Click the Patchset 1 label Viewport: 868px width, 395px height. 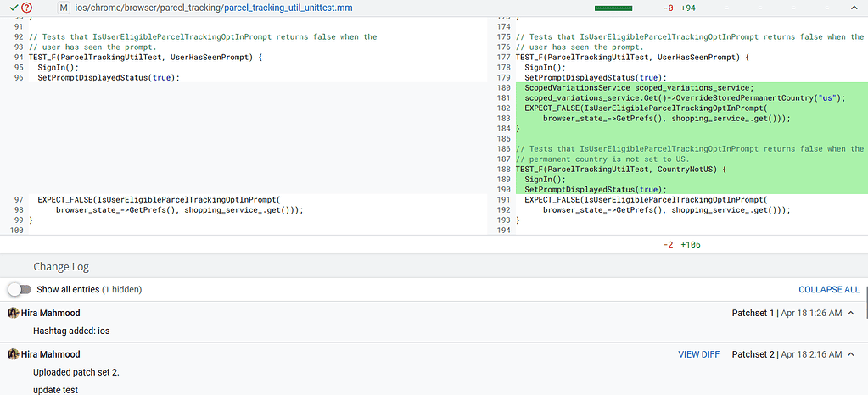[753, 314]
